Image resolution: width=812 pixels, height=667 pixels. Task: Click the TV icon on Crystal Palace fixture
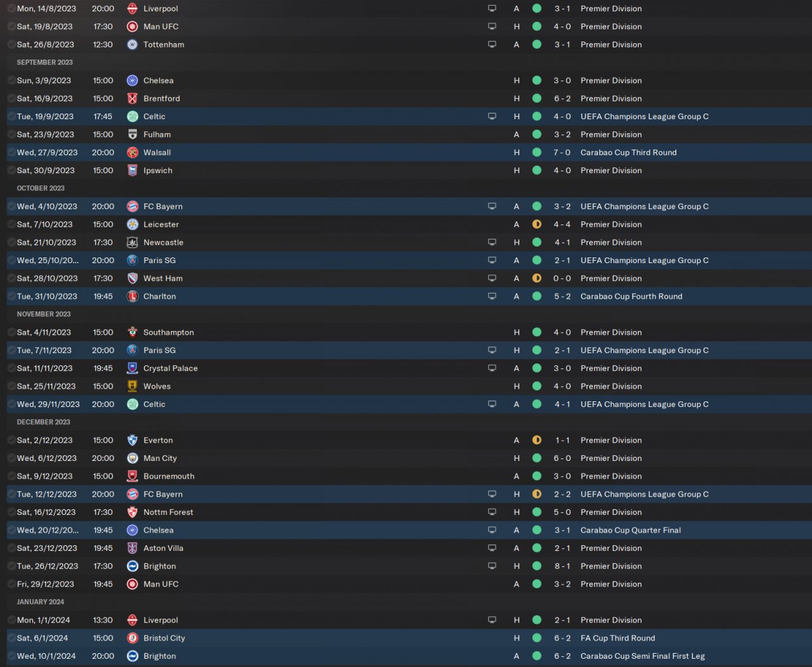(492, 368)
